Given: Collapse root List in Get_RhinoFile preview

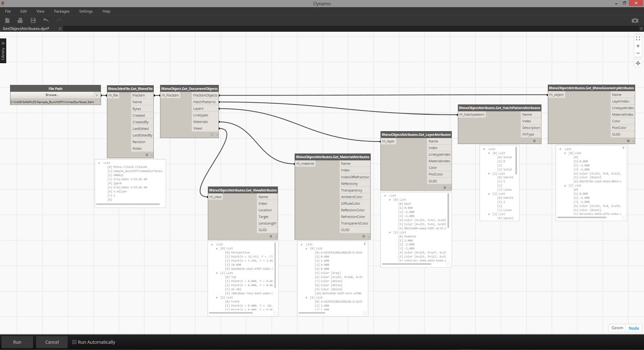Looking at the screenshot, I should pos(99,163).
